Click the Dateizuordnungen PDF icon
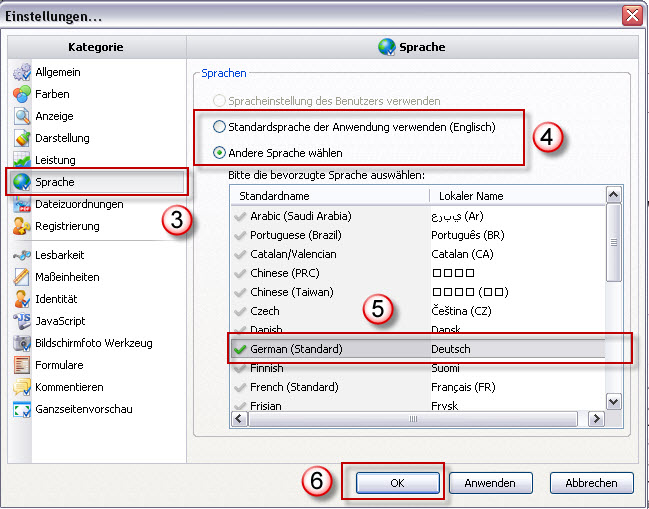 (x=22, y=204)
